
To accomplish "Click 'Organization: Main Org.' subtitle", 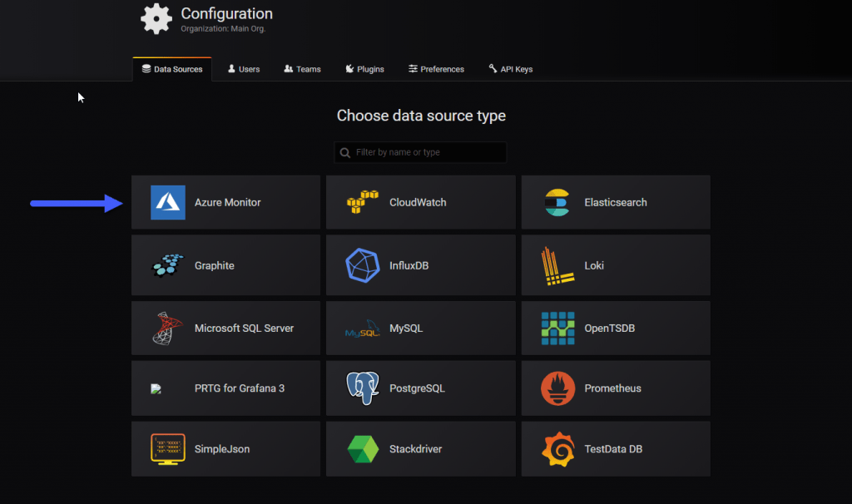I will coord(223,29).
